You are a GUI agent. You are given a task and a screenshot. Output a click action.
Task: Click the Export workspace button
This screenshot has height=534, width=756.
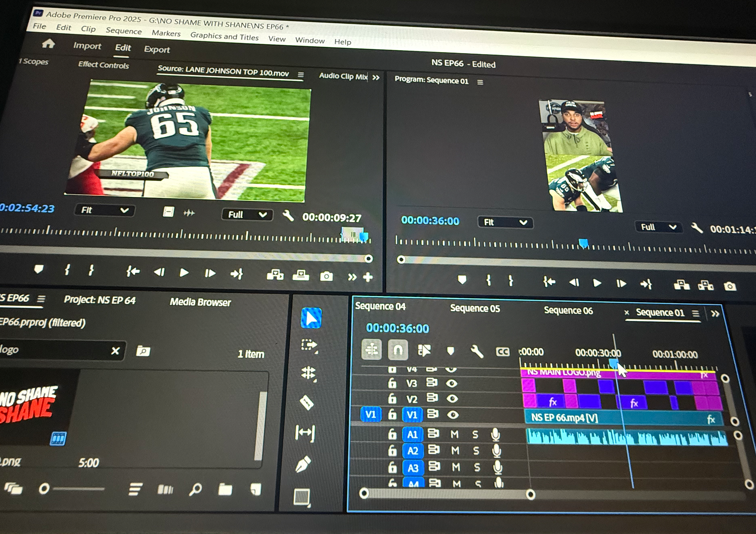pyautogui.click(x=157, y=50)
